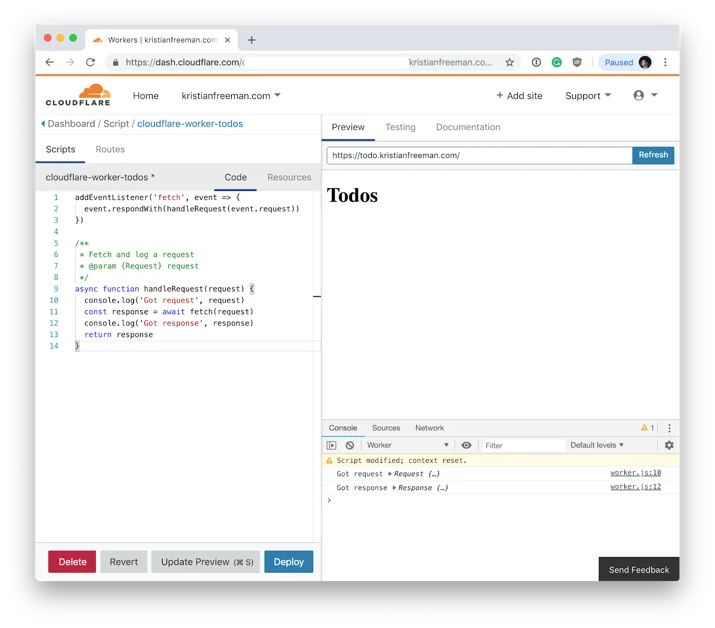The width and height of the screenshot is (715, 628).
Task: Click the Cloudflare logo
Action: point(78,95)
